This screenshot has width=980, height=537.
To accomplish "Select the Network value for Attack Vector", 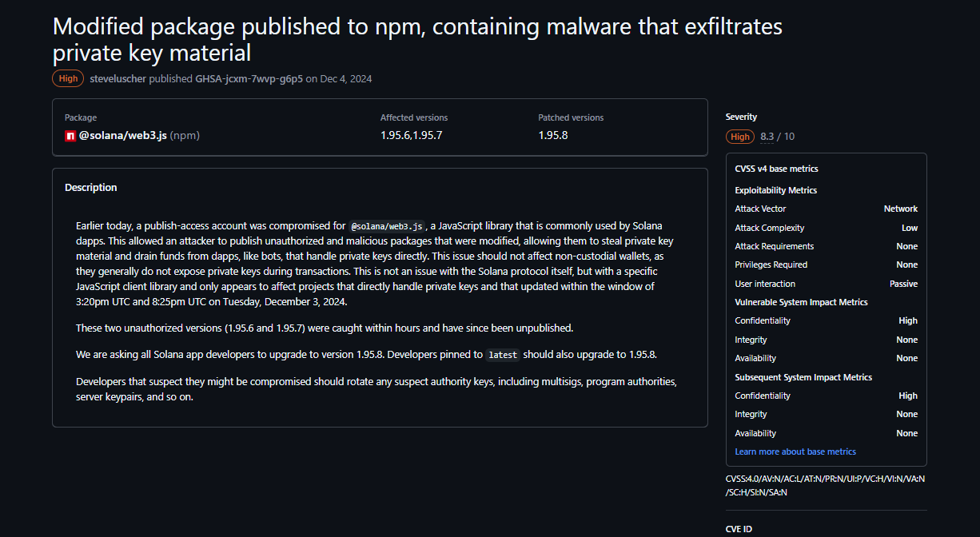I will (x=901, y=209).
